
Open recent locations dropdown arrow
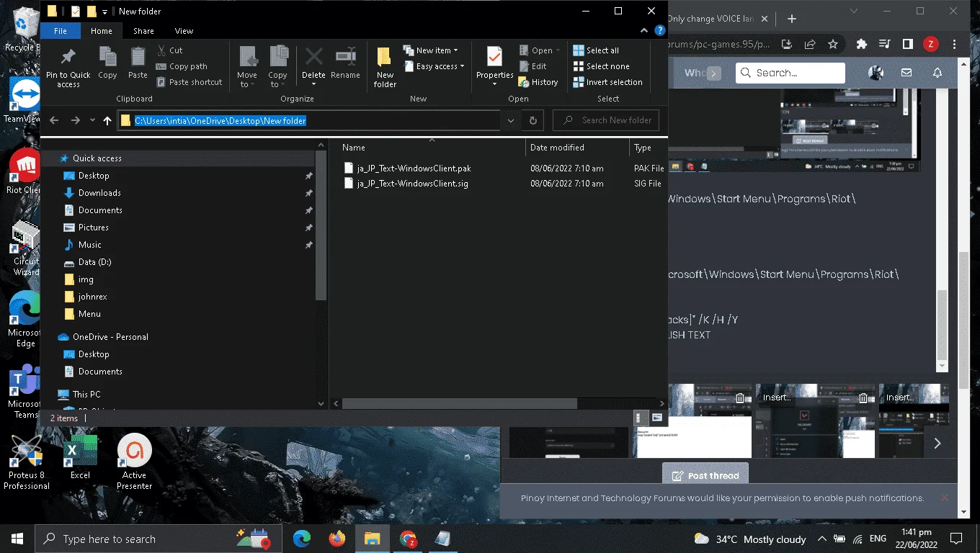pyautogui.click(x=92, y=121)
